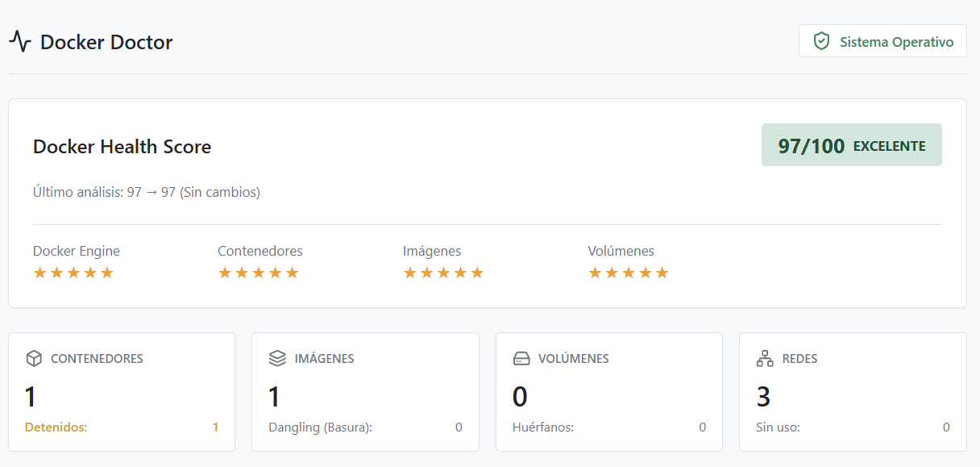Click the 'Sin uso' label in Redes card
Image resolution: width=980 pixels, height=467 pixels.
[778, 427]
